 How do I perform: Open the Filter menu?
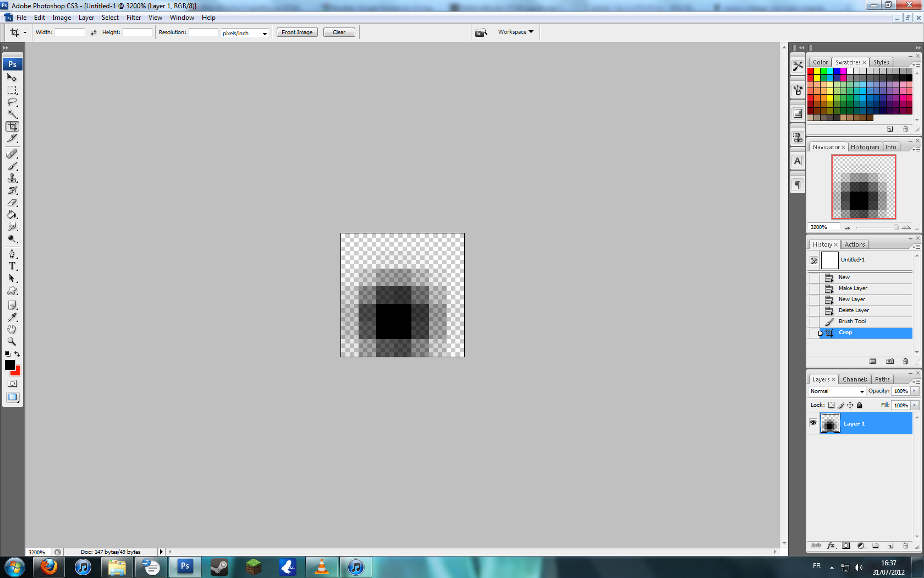click(x=134, y=18)
